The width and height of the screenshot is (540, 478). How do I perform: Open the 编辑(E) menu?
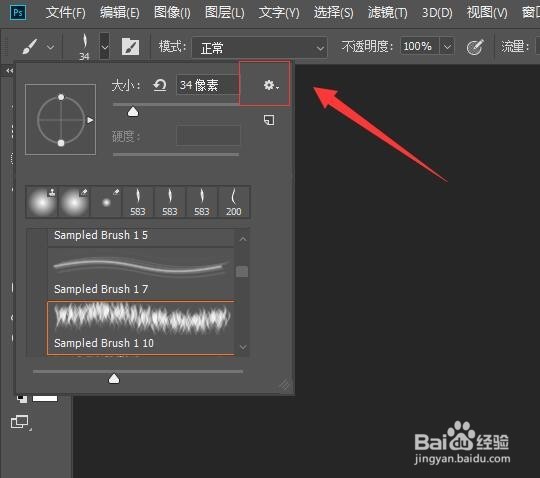pos(120,13)
